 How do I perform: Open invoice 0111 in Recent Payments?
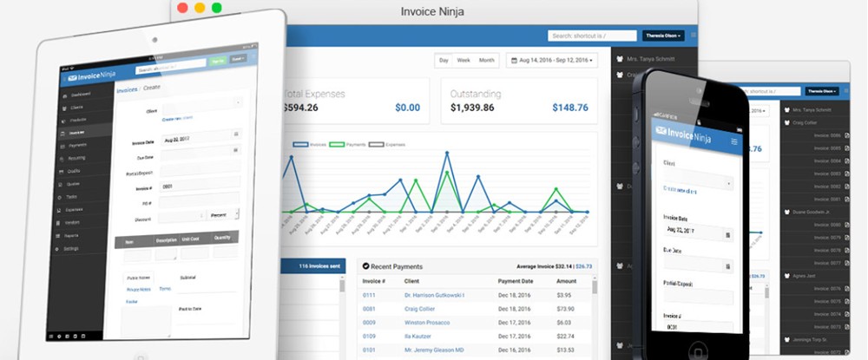(368, 296)
